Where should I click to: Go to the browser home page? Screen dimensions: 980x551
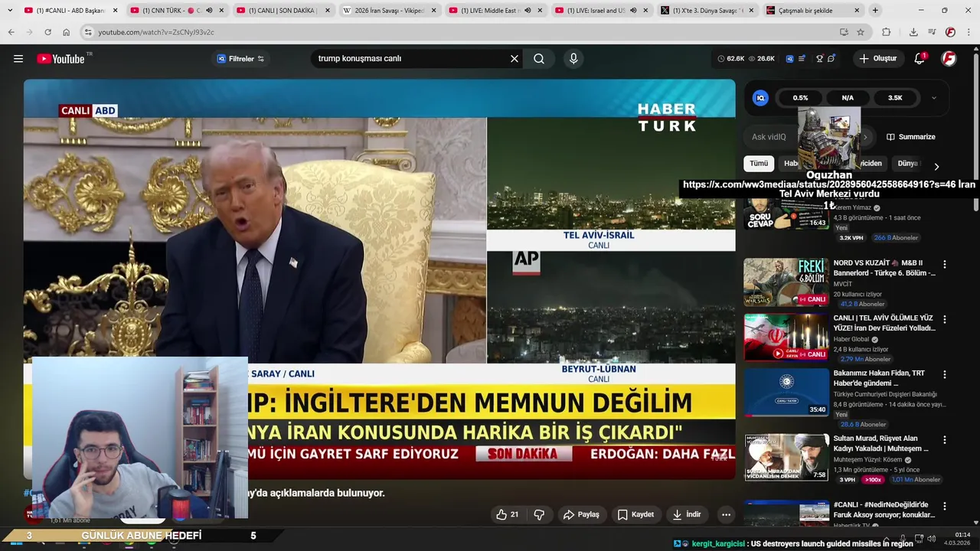pos(66,32)
